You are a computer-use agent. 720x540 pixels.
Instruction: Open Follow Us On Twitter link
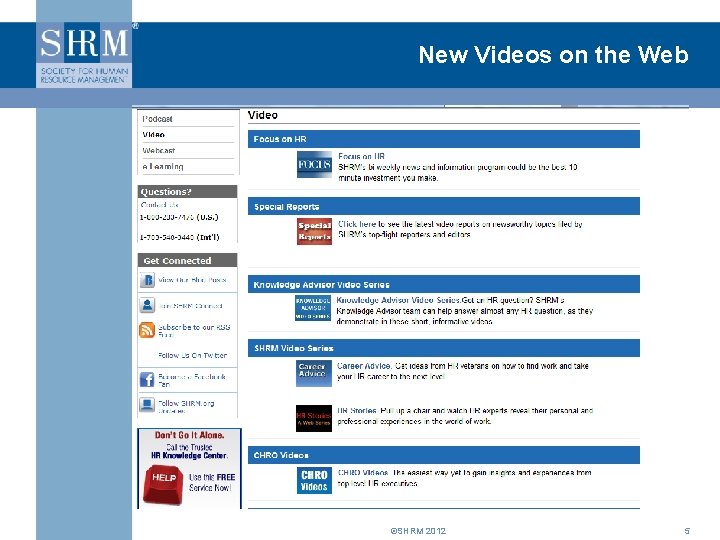pos(192,355)
